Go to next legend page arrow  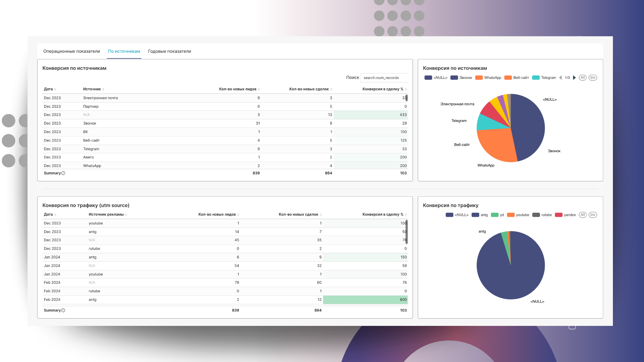[x=574, y=78]
